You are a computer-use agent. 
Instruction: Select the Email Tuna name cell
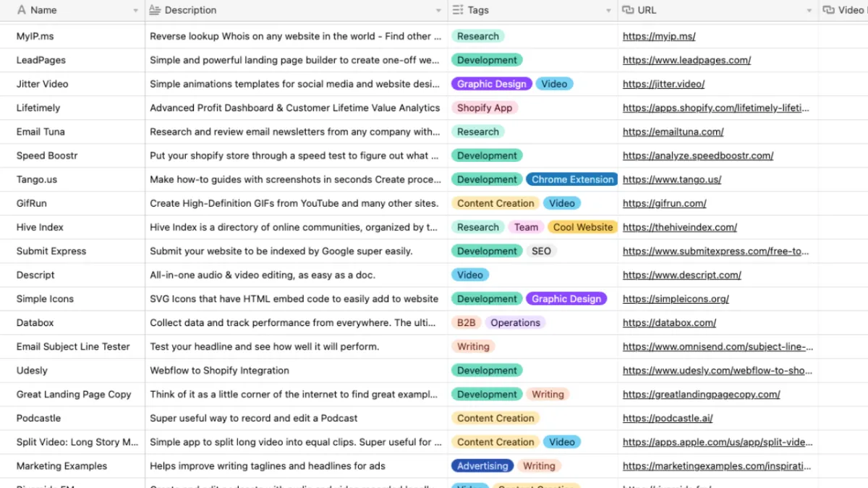click(72, 132)
